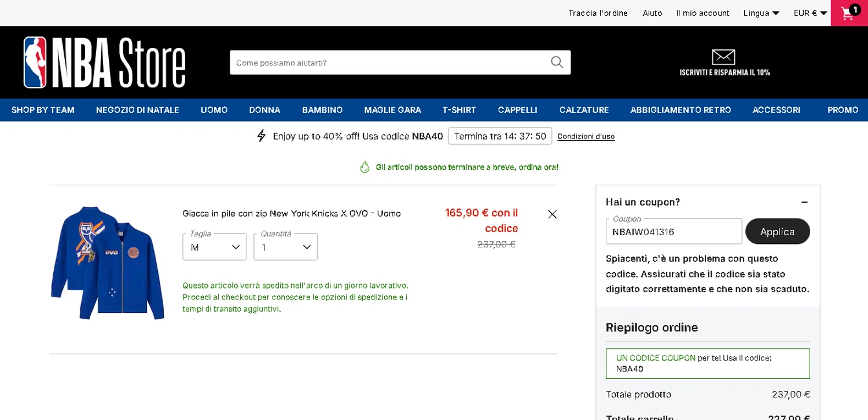868x420 pixels.
Task: Open the Bambino menu
Action: (322, 110)
